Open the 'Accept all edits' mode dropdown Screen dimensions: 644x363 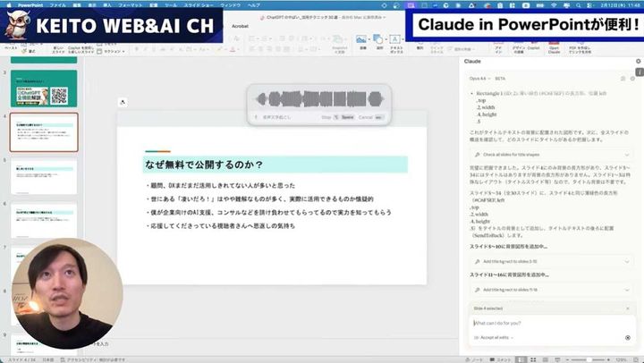point(494,338)
